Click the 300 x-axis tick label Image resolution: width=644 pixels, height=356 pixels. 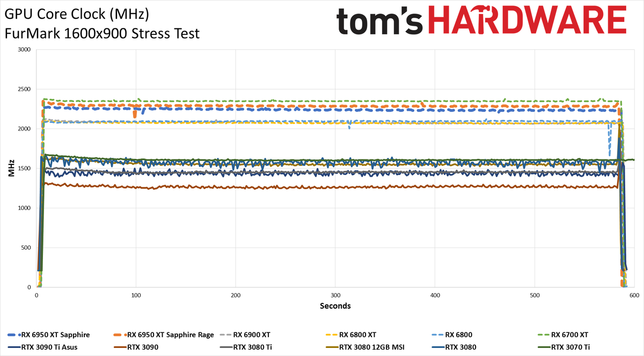coord(335,295)
